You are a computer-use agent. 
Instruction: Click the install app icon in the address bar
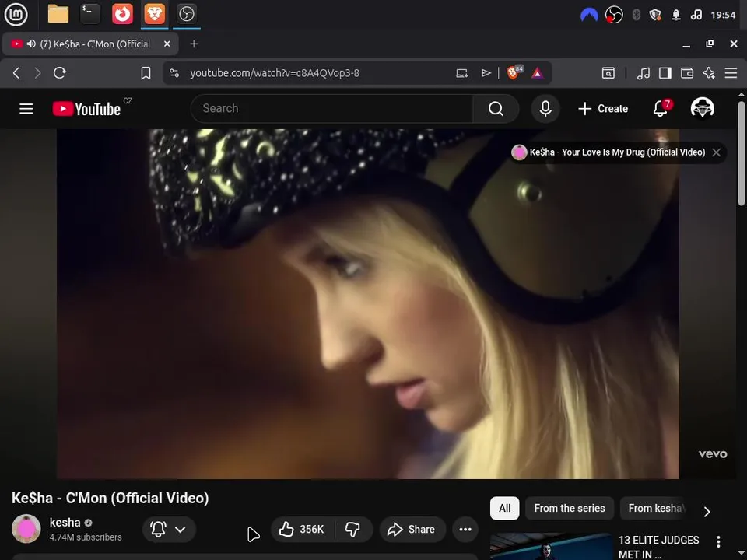click(461, 73)
